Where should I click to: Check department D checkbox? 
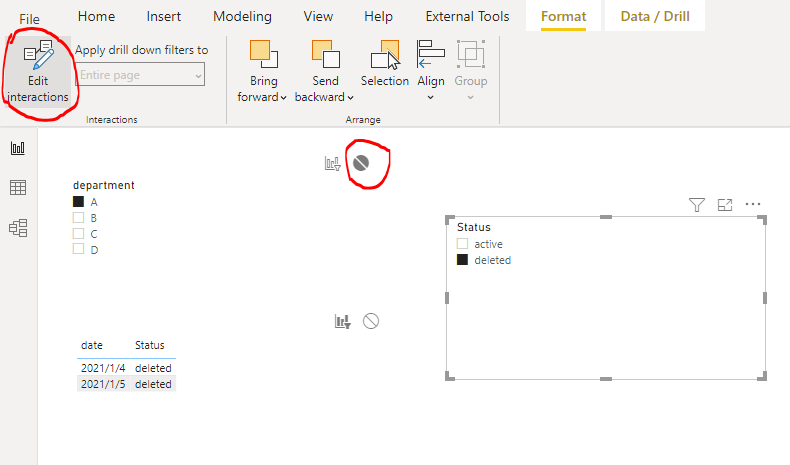(78, 249)
